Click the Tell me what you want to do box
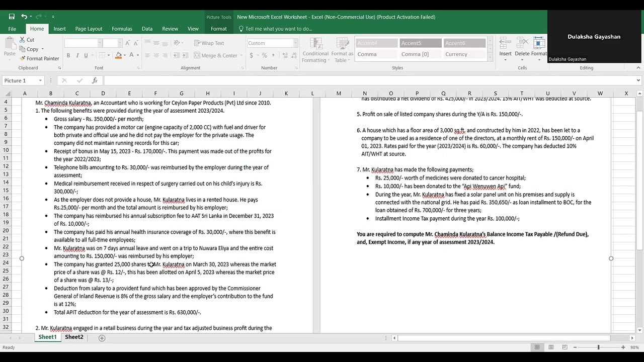644x362 pixels. tap(275, 29)
